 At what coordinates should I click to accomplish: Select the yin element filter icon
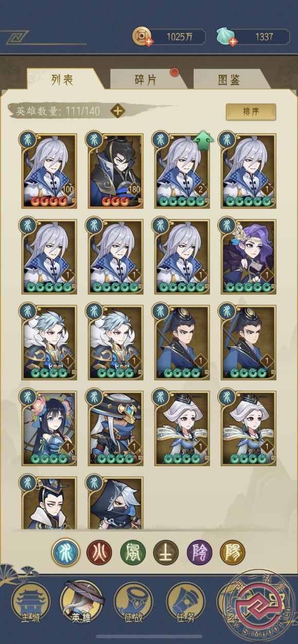pyautogui.click(x=199, y=552)
